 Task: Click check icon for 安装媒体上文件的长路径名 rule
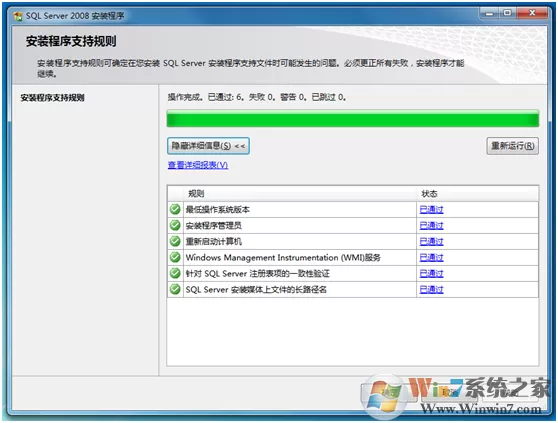click(x=175, y=289)
